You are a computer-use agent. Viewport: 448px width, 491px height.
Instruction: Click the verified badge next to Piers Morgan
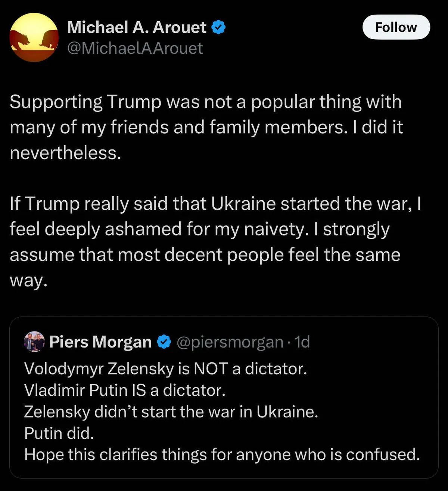(164, 342)
